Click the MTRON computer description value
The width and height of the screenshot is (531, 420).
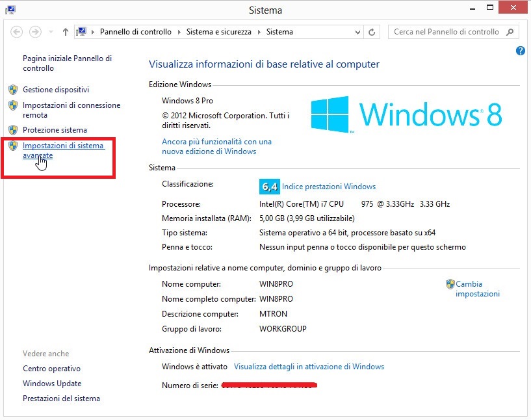[x=273, y=313]
